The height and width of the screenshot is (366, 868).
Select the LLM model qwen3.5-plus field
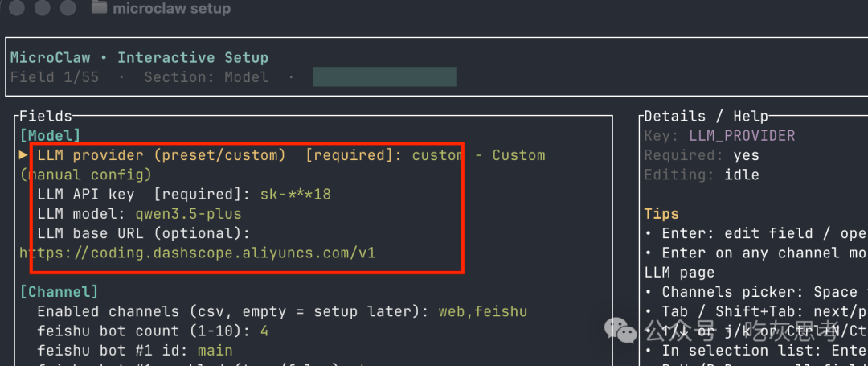coord(139,214)
